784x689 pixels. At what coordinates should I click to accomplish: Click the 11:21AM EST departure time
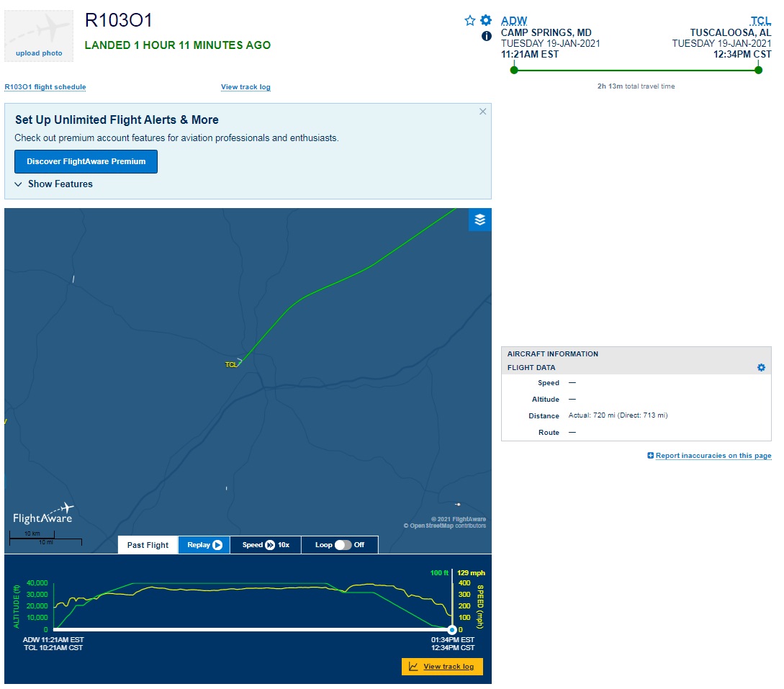530,55
